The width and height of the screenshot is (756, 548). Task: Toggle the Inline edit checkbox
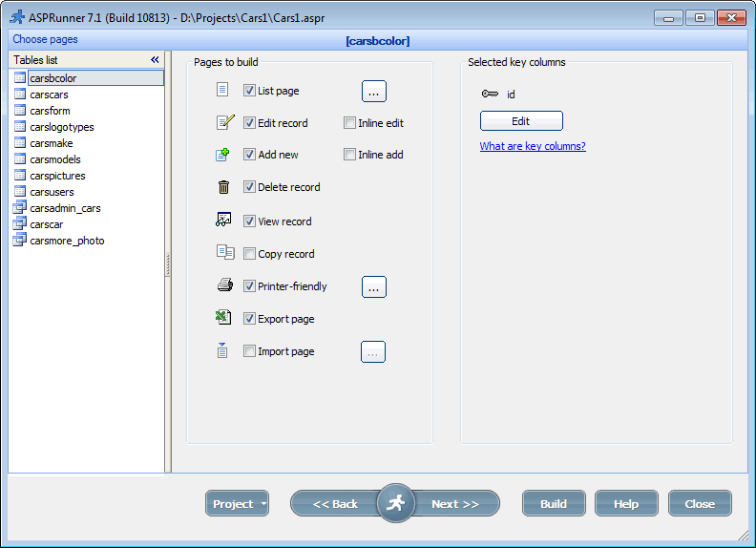pos(349,123)
